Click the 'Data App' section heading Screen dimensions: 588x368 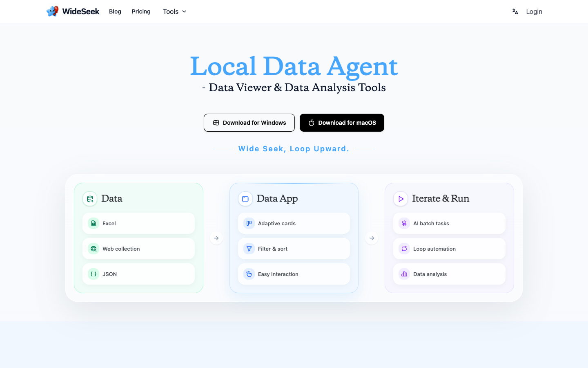277,199
